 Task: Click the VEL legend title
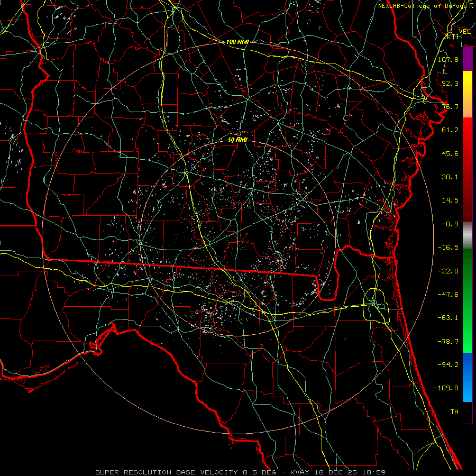point(464,32)
